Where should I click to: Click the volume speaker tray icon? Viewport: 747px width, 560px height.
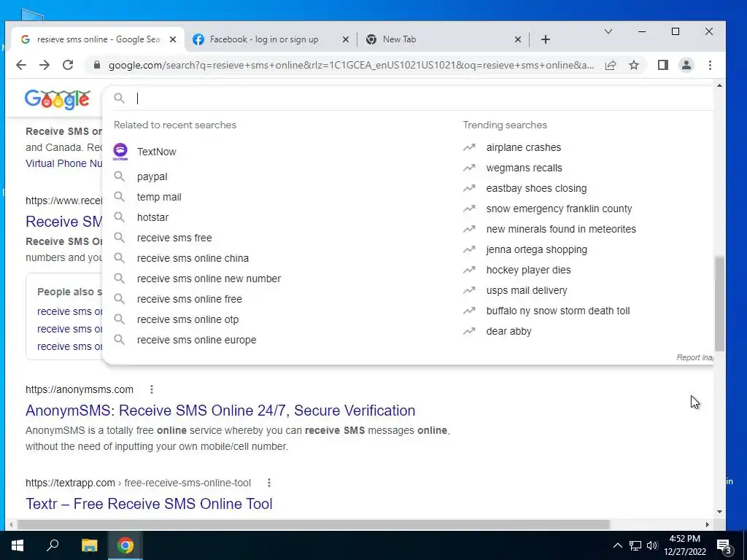click(652, 545)
